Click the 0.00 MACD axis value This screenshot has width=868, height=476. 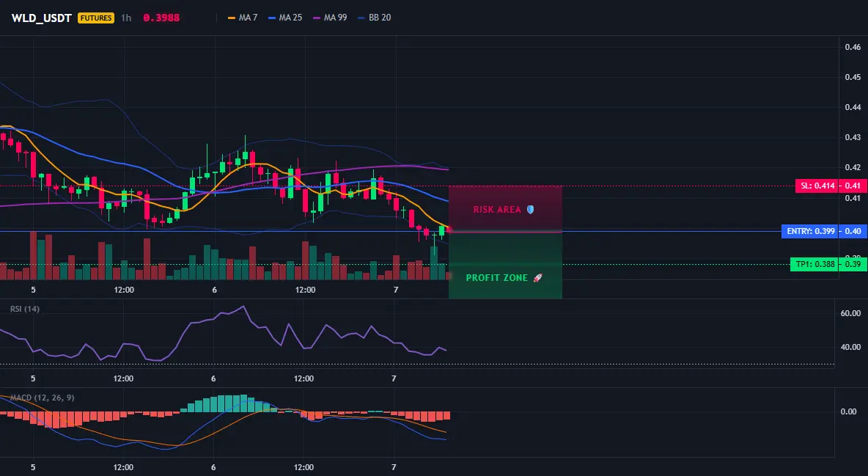point(849,411)
